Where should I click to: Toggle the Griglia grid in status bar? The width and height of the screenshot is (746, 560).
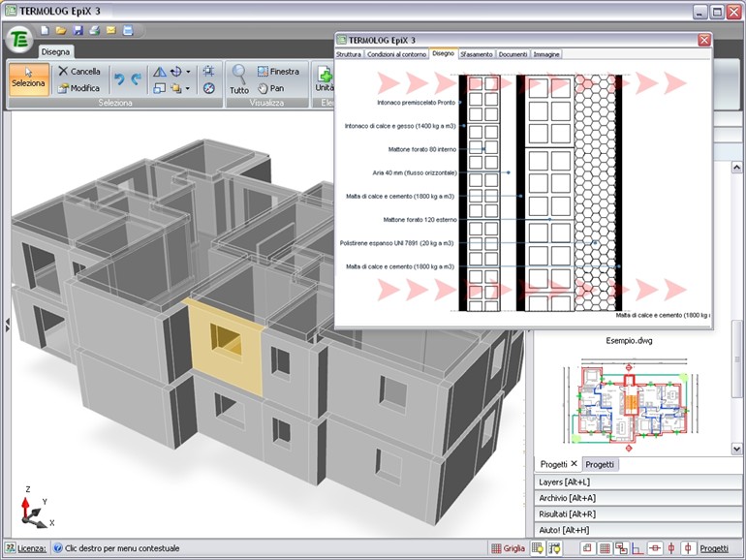(x=508, y=548)
